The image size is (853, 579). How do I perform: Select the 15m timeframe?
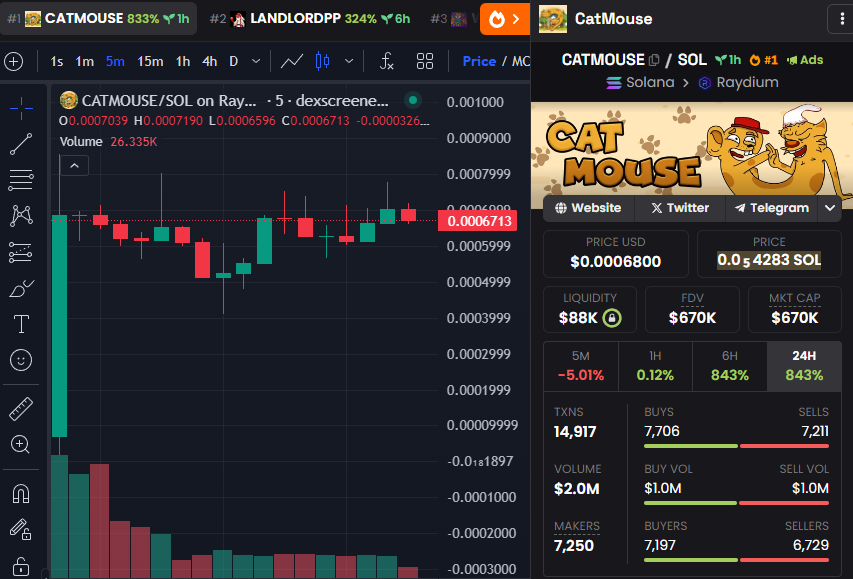150,61
